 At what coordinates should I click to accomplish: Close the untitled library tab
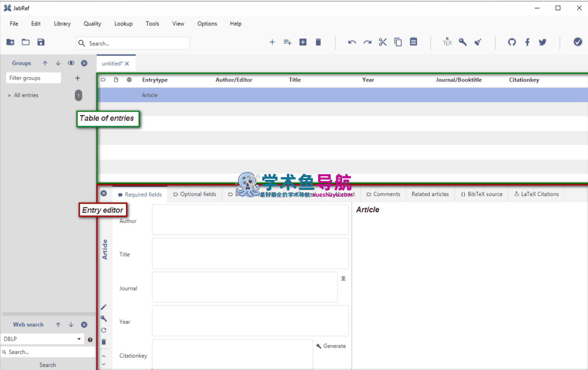click(x=127, y=64)
